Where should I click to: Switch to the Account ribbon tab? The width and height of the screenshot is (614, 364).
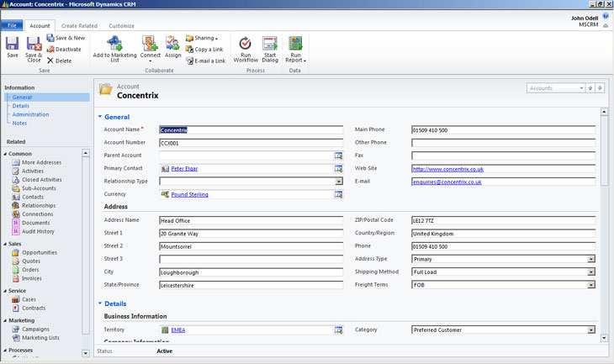[40, 25]
